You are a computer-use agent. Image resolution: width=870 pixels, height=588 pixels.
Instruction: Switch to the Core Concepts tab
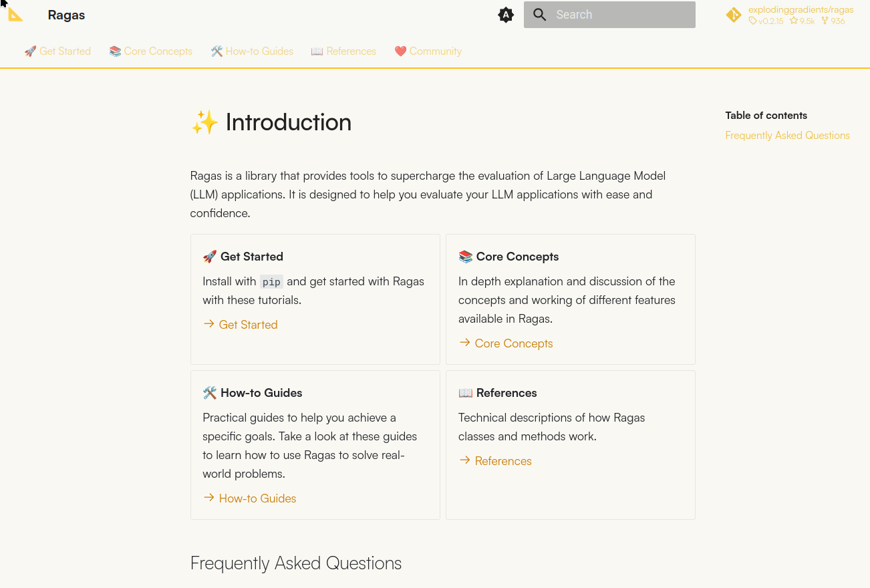click(x=150, y=51)
